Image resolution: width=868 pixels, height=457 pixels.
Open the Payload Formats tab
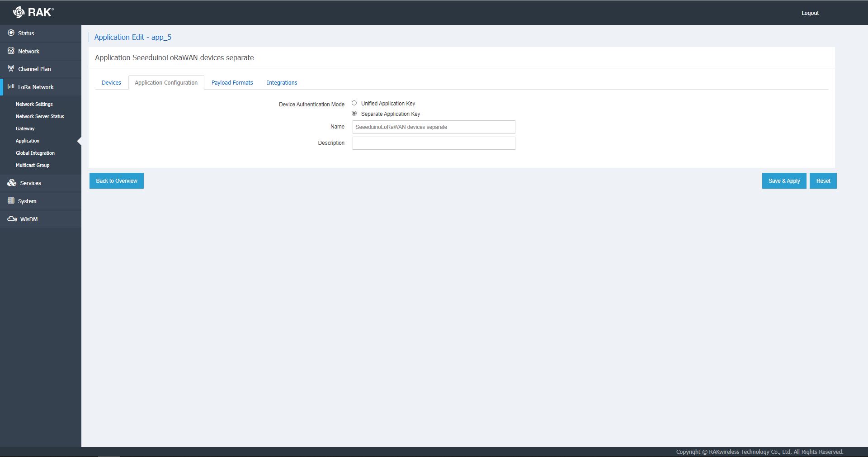coord(232,83)
